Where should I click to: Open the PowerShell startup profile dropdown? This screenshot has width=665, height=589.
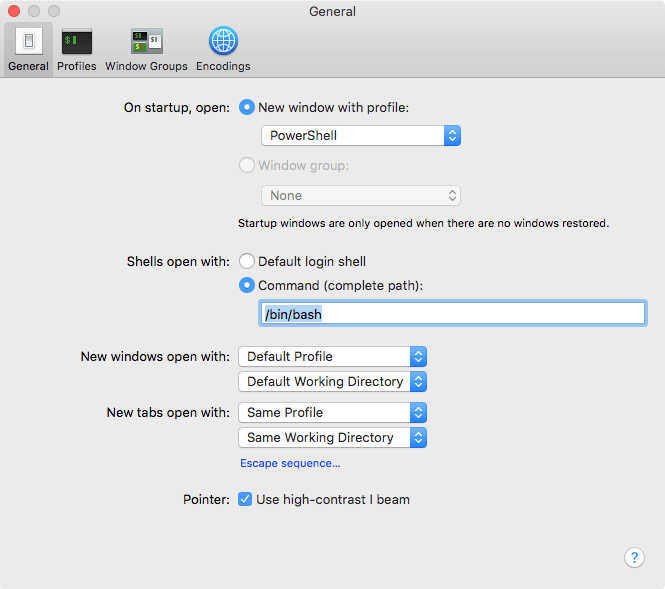pos(361,136)
